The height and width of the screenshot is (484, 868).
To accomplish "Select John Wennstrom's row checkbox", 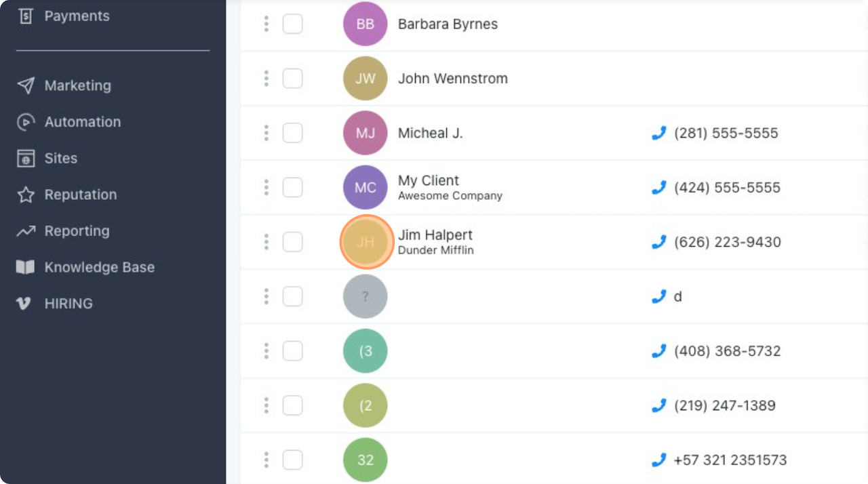I will (292, 79).
